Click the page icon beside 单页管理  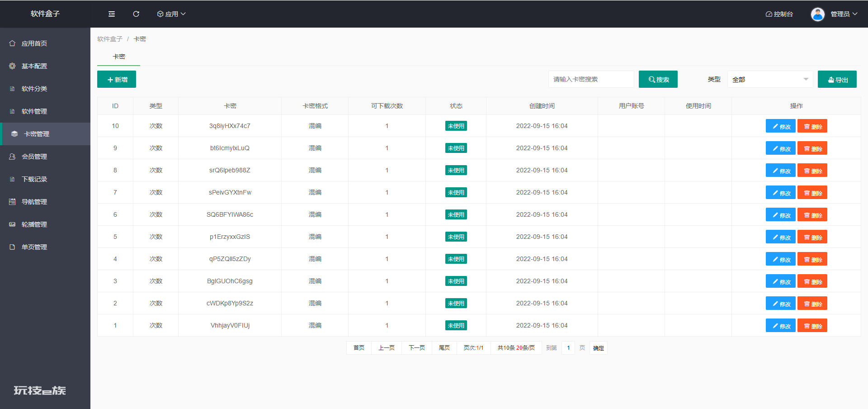pos(12,247)
